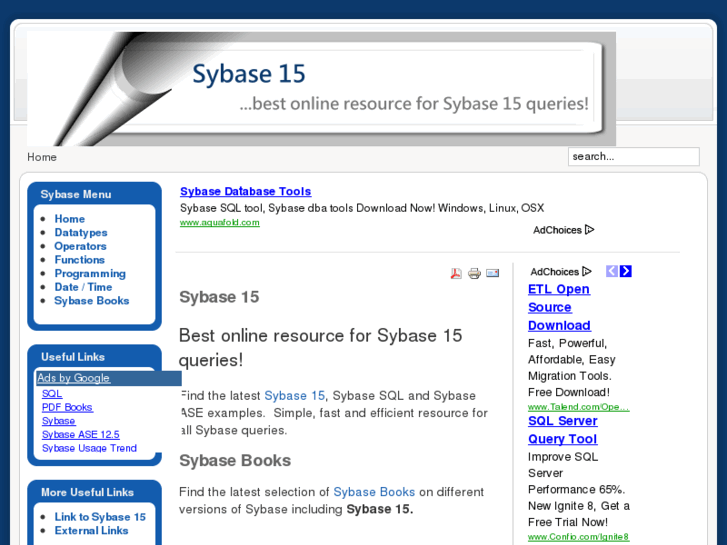Click the sidebar AdChoices label text
Image resolution: width=727 pixels, height=545 pixels.
[555, 271]
